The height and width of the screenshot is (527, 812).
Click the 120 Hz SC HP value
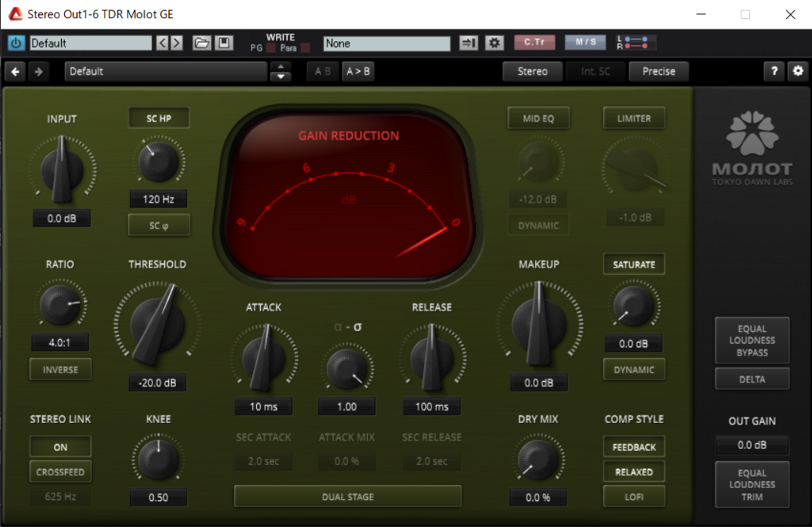pyautogui.click(x=159, y=199)
